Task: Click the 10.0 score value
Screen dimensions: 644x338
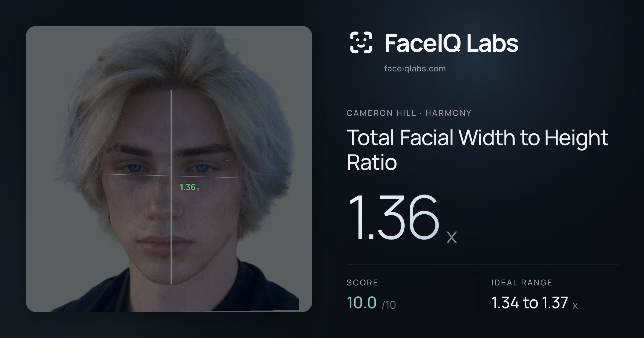Action: 361,303
